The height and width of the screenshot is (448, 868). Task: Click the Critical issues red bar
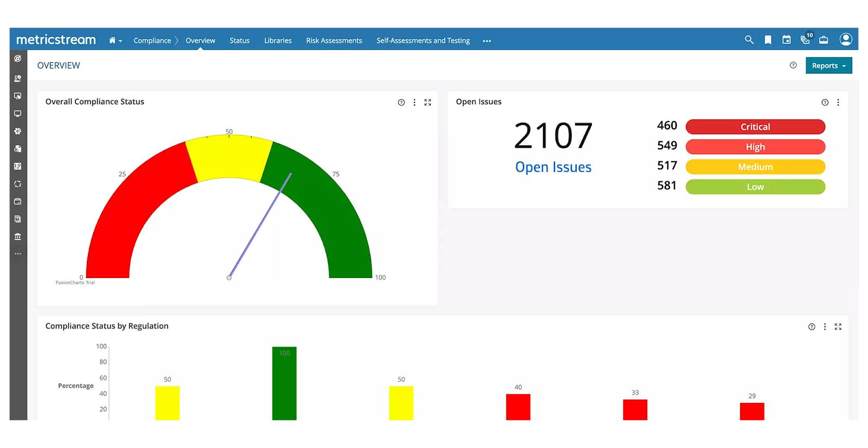(755, 127)
